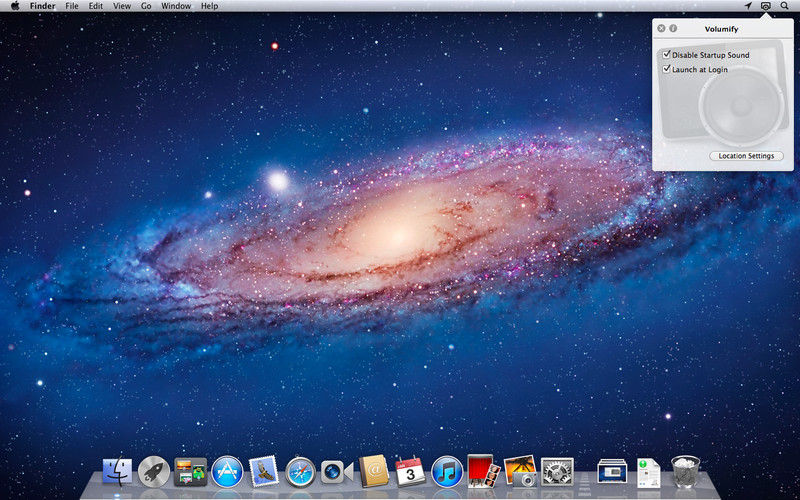Screen dimensions: 800x500
Task: Open Photo Booth in the Dock
Action: tap(483, 470)
